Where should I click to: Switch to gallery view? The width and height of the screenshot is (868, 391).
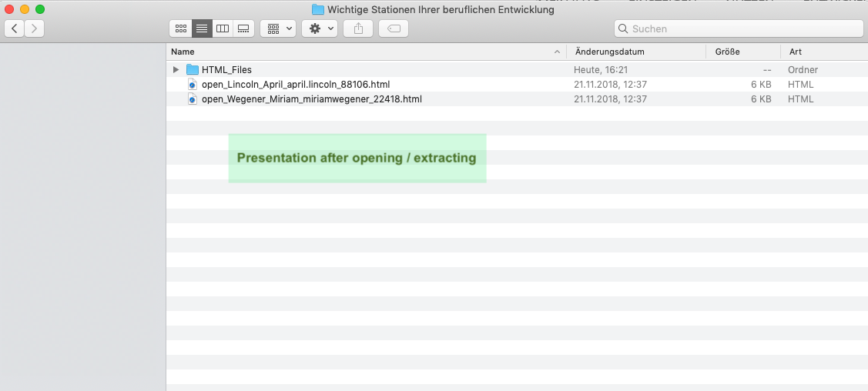[243, 28]
